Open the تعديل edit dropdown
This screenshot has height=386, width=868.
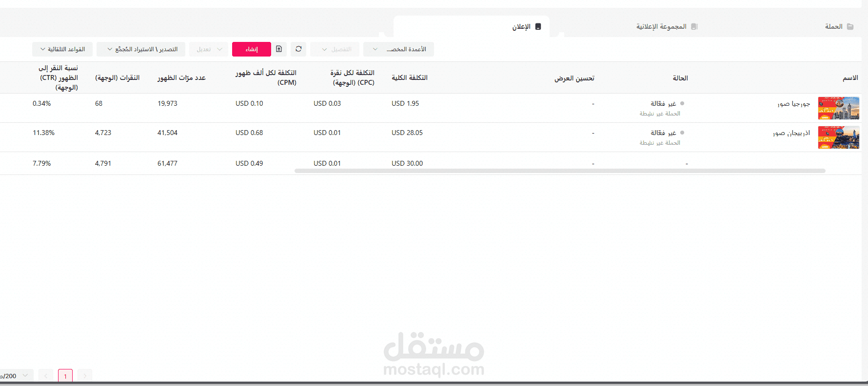[x=209, y=49]
